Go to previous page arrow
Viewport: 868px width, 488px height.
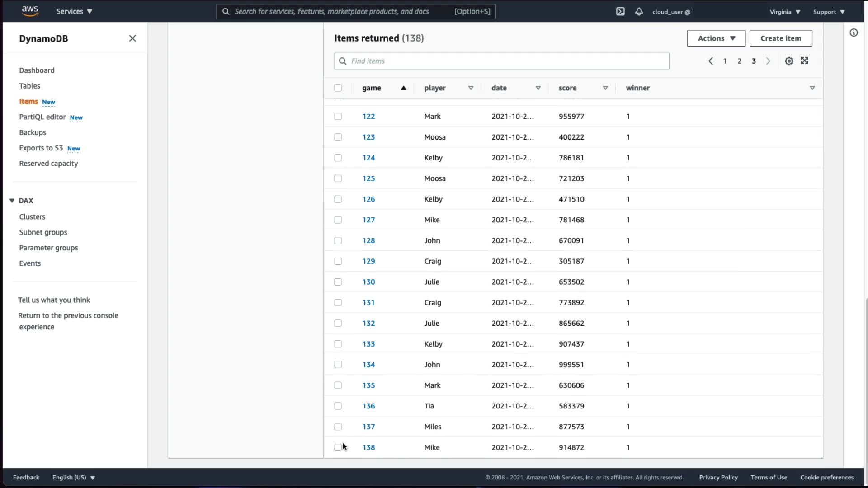click(x=711, y=61)
